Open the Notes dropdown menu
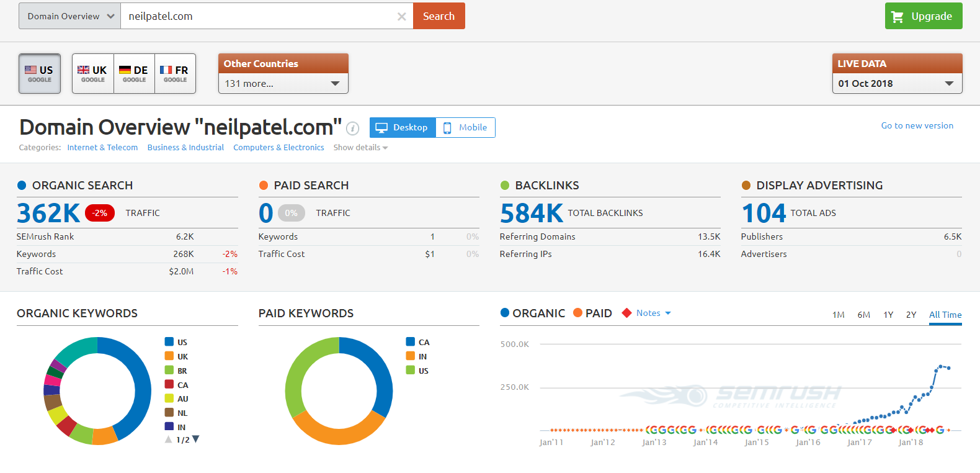 point(654,313)
